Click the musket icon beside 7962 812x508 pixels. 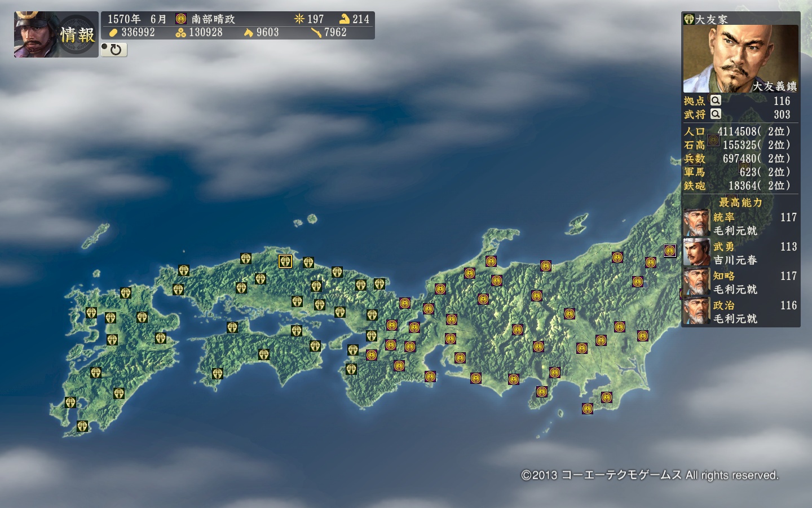click(316, 33)
